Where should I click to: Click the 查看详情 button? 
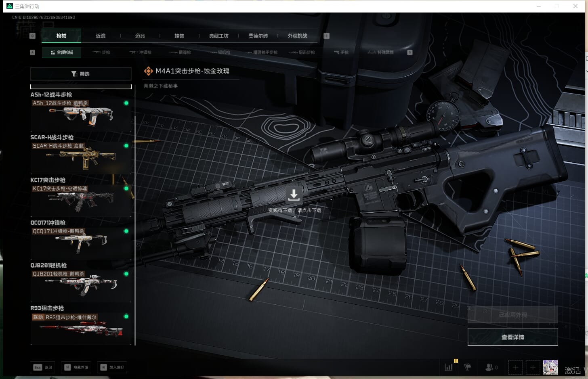tap(512, 337)
